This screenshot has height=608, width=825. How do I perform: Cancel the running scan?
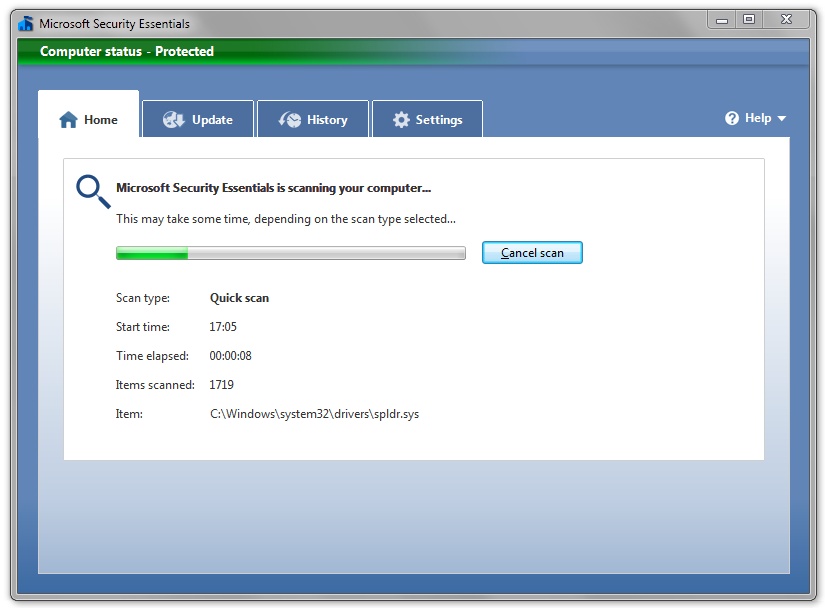(x=532, y=252)
